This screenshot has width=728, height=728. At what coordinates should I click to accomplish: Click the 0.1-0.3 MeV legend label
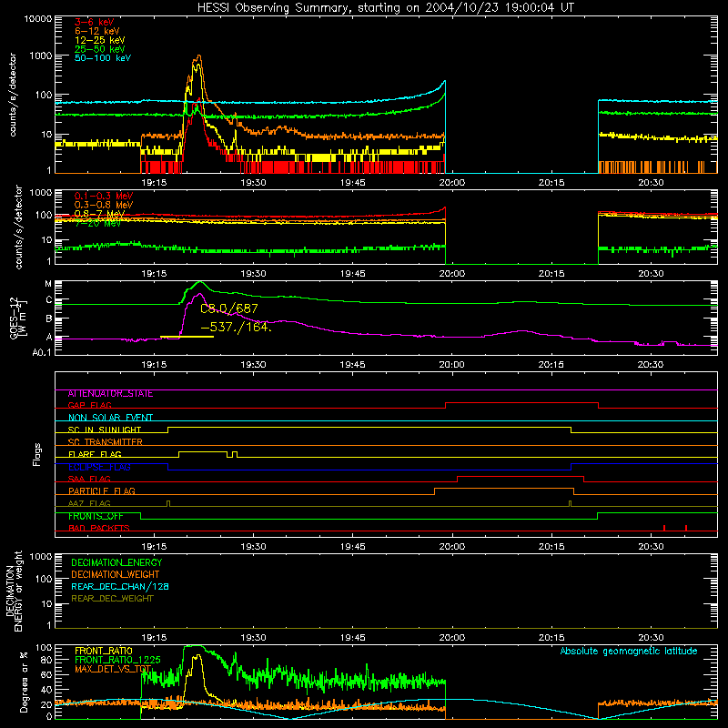tap(104, 196)
